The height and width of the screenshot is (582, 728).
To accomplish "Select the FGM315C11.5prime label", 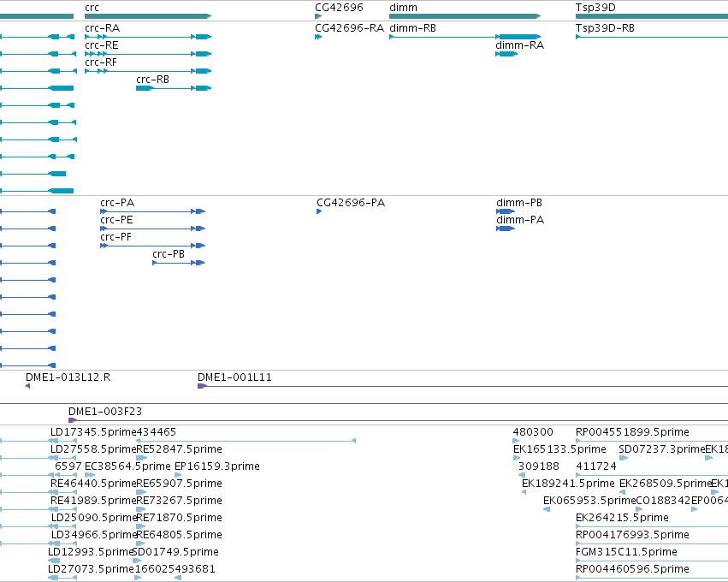I will (x=626, y=552).
